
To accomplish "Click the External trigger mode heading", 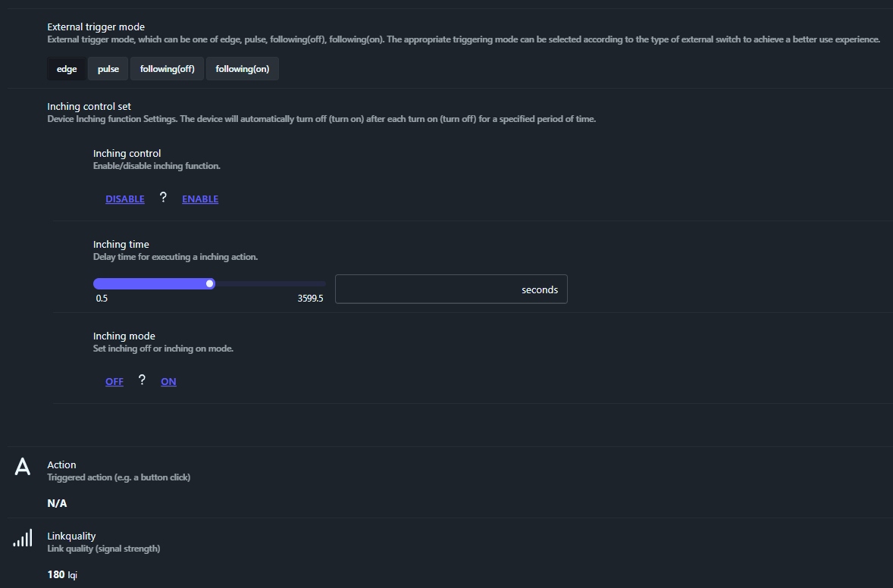I will [96, 27].
